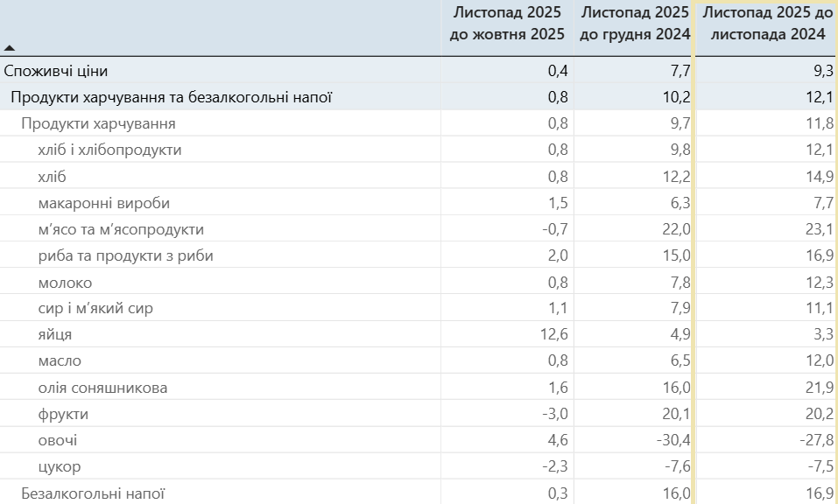Choose the м'ясо та м'ясопродукти row
Viewport: 838px width, 504px height.
[x=121, y=229]
